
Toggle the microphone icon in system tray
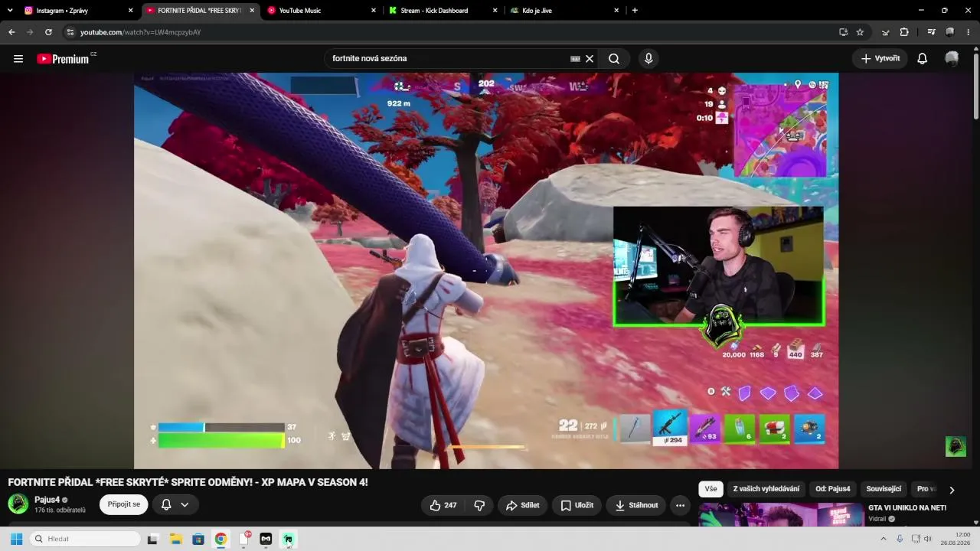(900, 539)
